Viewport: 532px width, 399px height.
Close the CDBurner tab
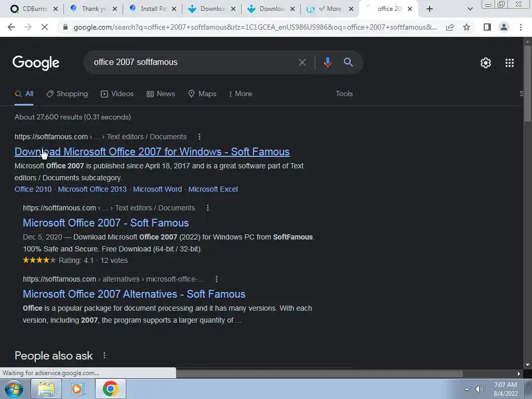point(56,9)
